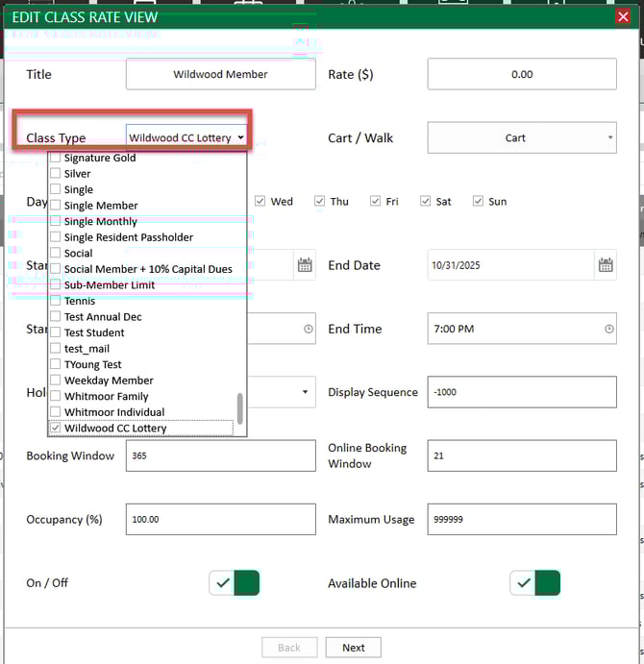Uncheck the Wildwood CC Lottery checkbox

[56, 428]
